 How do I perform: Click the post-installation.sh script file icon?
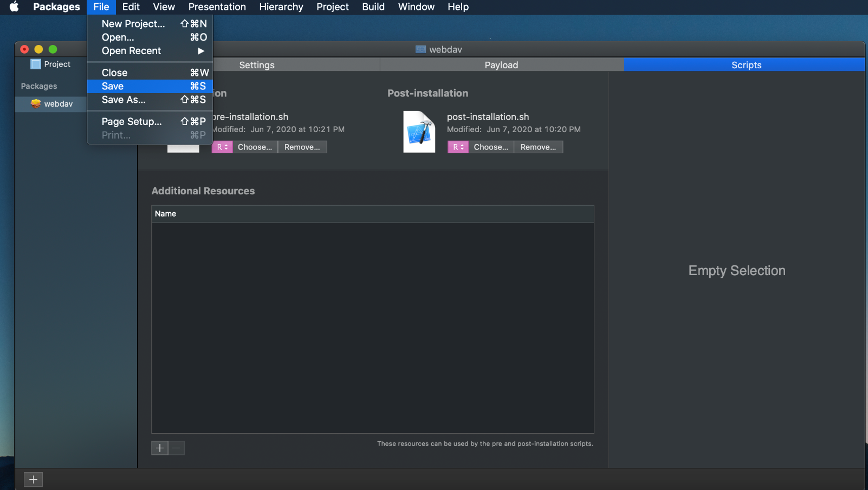click(419, 132)
